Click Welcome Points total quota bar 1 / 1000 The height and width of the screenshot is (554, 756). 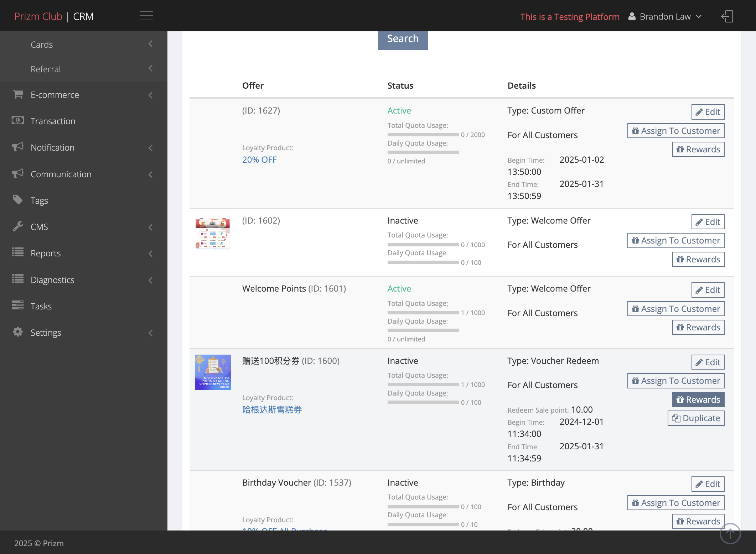[423, 313]
